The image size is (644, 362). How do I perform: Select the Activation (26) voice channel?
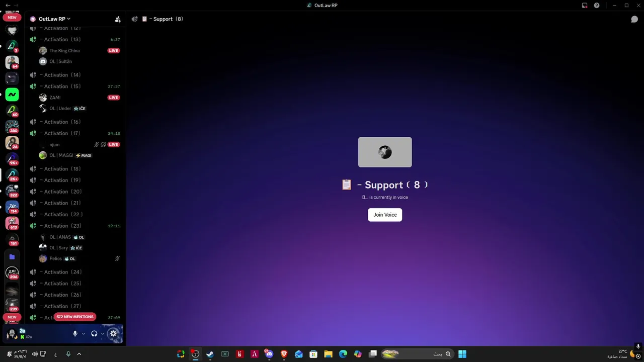click(x=75, y=295)
